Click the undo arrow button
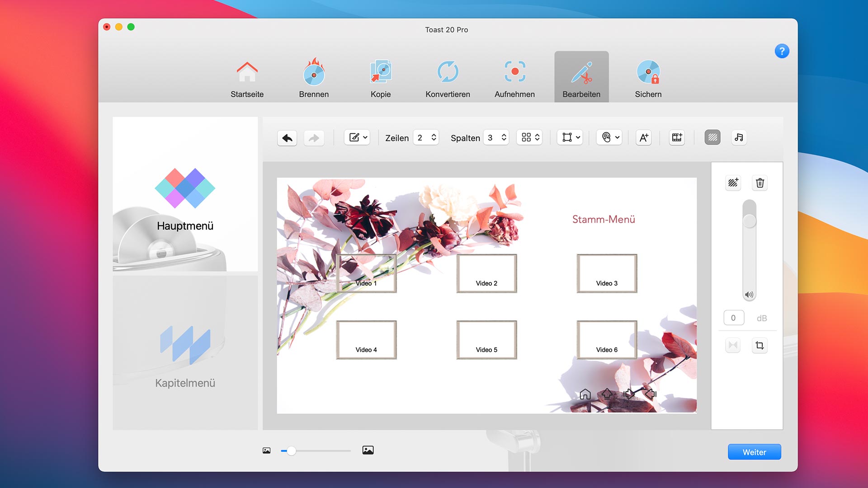868x488 pixels. point(287,138)
